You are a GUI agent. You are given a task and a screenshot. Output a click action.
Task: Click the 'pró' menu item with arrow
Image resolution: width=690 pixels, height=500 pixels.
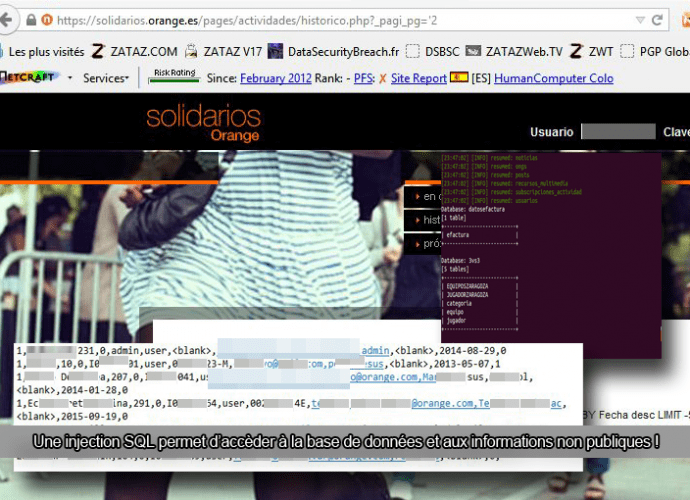click(423, 243)
